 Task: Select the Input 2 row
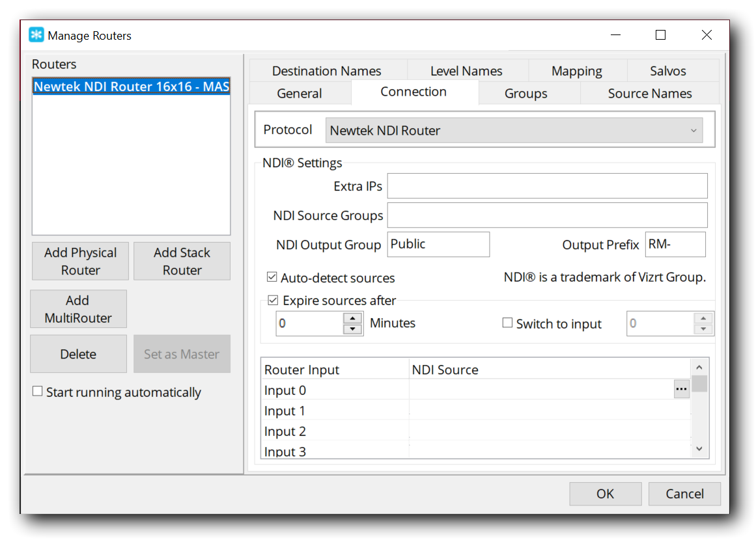[477, 431]
